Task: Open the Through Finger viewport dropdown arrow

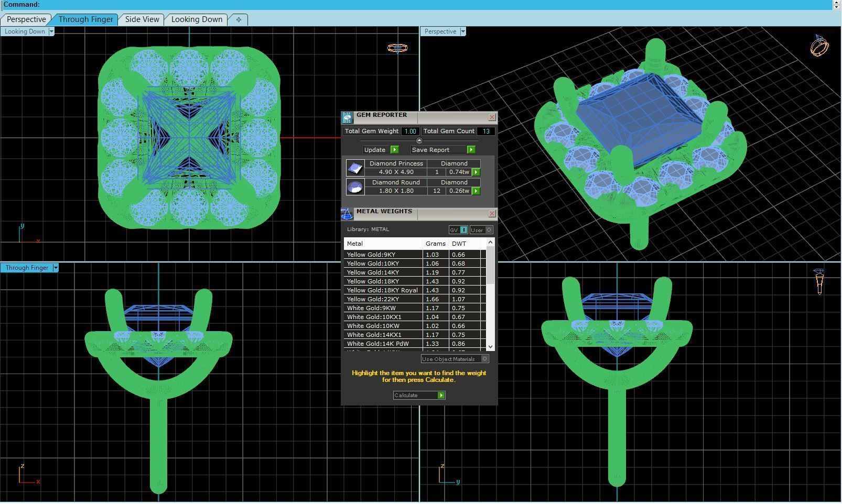Action: (x=56, y=268)
